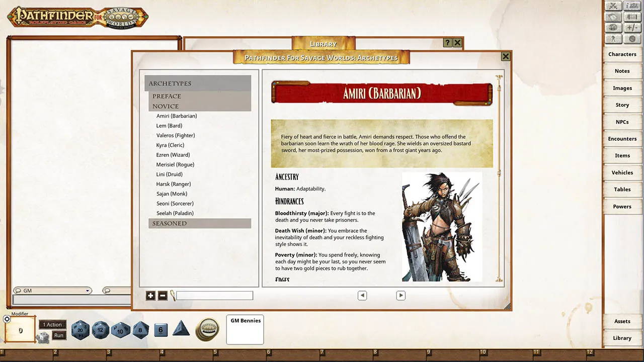Expand the Seasoned section
The image size is (644, 362).
200,223
